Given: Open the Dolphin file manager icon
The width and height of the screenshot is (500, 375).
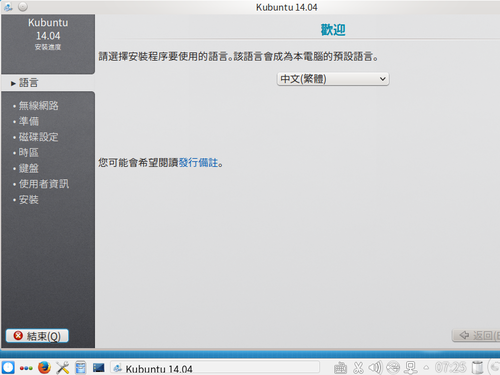Looking at the screenshot, I should [x=80, y=368].
